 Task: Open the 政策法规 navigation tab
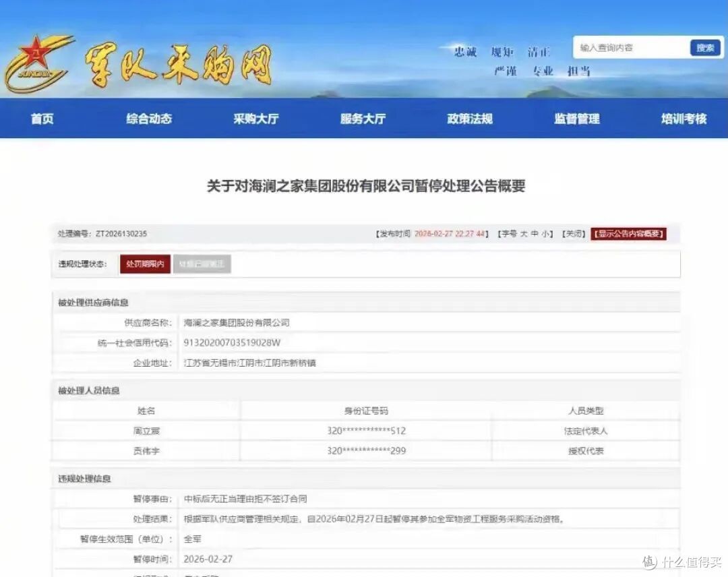pos(469,119)
